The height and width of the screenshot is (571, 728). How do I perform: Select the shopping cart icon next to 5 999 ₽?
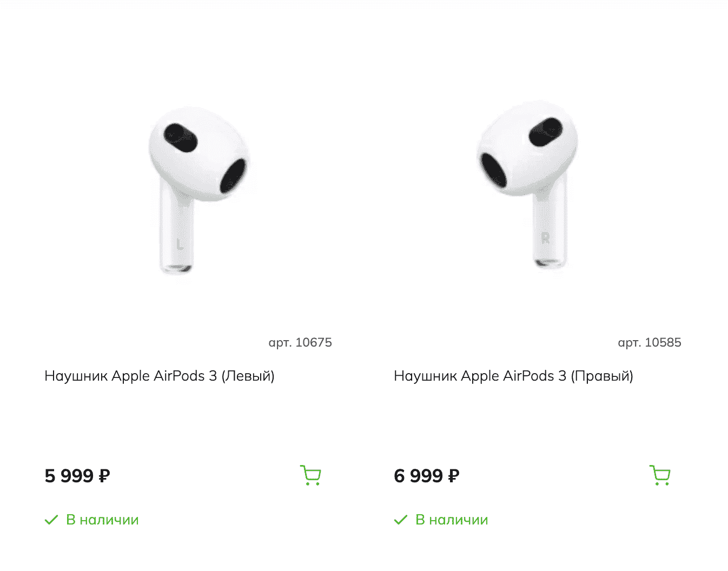[x=310, y=475]
